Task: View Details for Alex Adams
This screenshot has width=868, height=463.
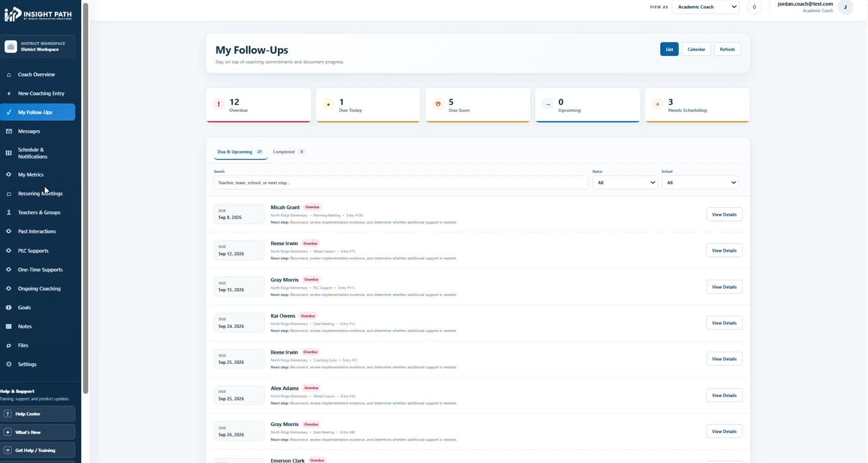Action: click(724, 395)
